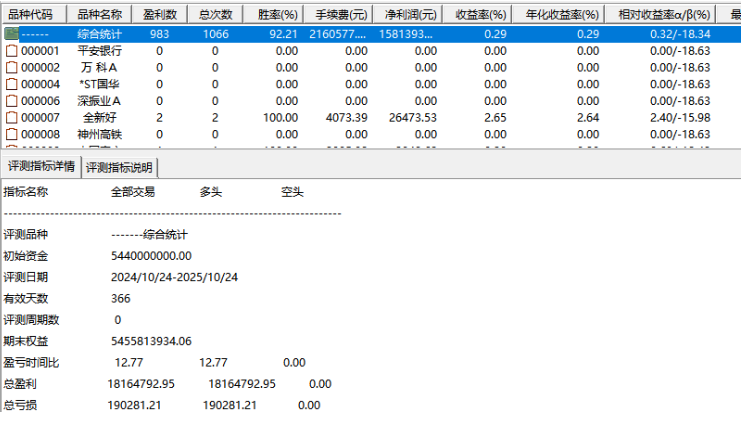This screenshot has height=428, width=742.
Task: Switch to the 评测指标详情 tab
Action: [x=41, y=166]
